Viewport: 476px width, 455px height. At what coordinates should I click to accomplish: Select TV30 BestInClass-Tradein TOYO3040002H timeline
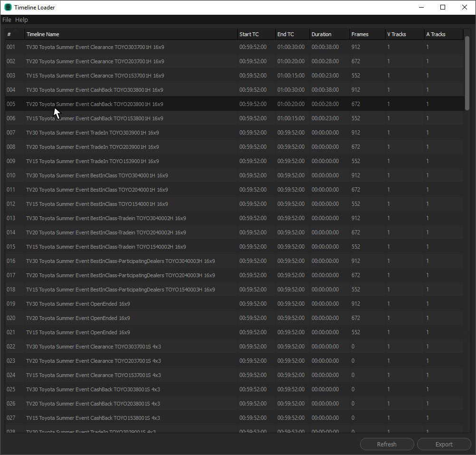pos(234,218)
